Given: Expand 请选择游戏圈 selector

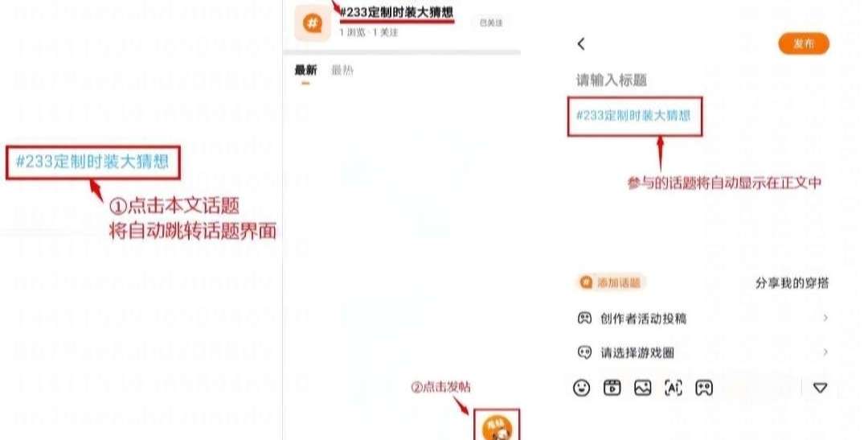Looking at the screenshot, I should coord(703,352).
